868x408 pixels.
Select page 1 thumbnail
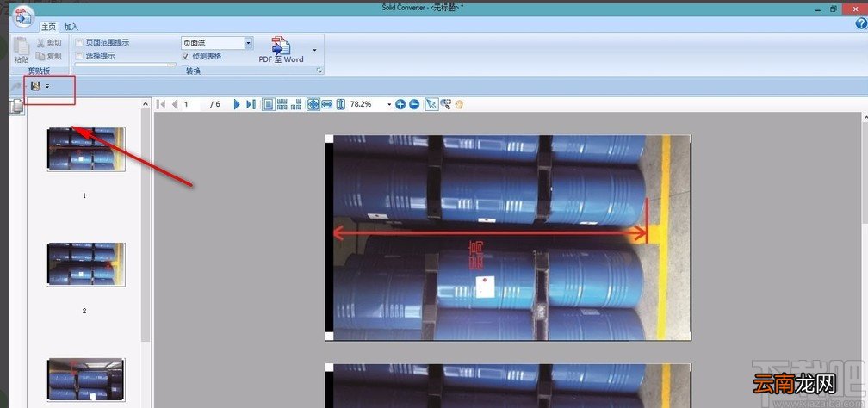pos(86,149)
